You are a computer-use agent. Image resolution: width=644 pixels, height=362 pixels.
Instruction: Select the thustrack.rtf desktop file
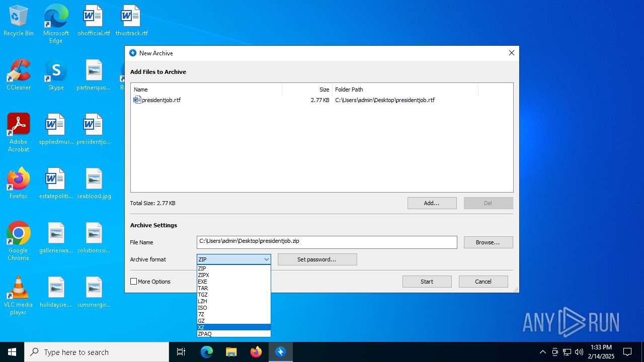click(131, 21)
